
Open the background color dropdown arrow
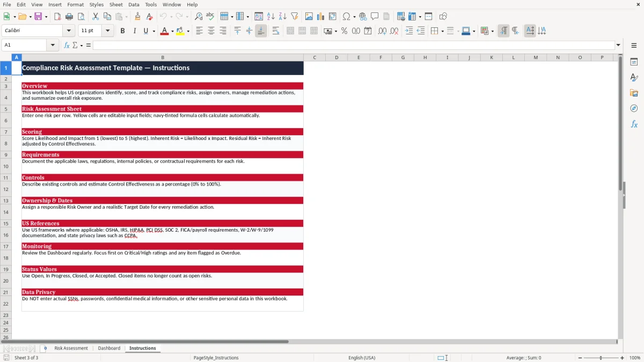pos(188,31)
